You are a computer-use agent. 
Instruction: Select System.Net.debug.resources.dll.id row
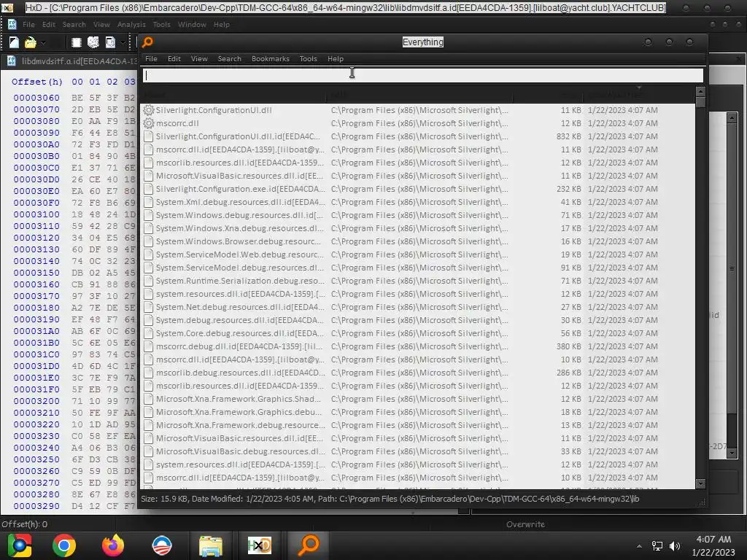[418, 307]
